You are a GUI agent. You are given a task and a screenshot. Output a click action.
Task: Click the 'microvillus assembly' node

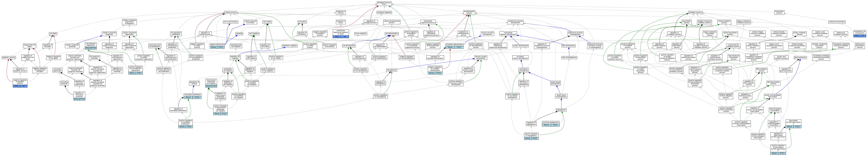pos(64,83)
